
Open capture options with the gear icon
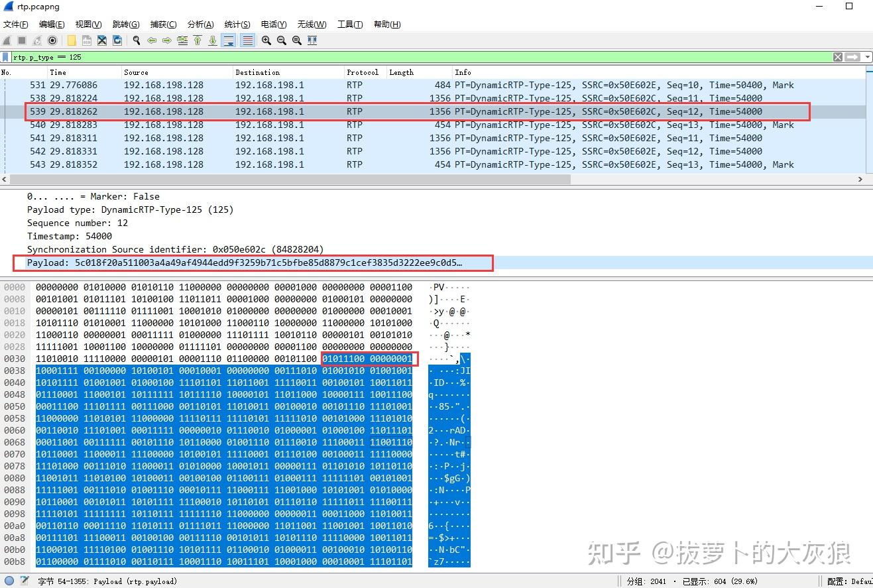(x=52, y=40)
